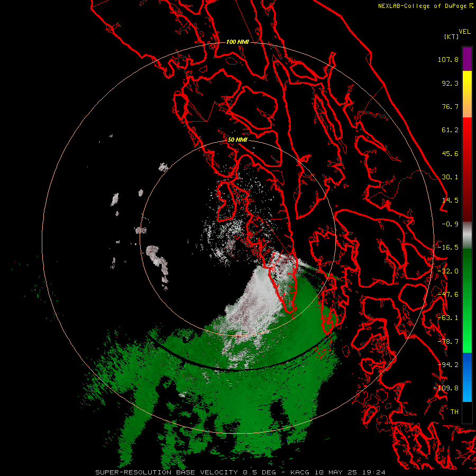Select the 92.3 velocity legend value
The height and width of the screenshot is (476, 476).
(450, 83)
